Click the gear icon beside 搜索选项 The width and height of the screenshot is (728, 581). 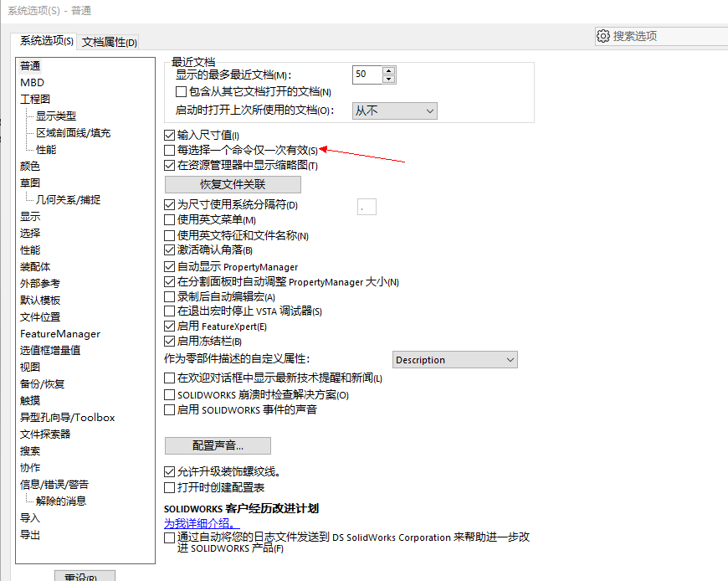click(603, 36)
